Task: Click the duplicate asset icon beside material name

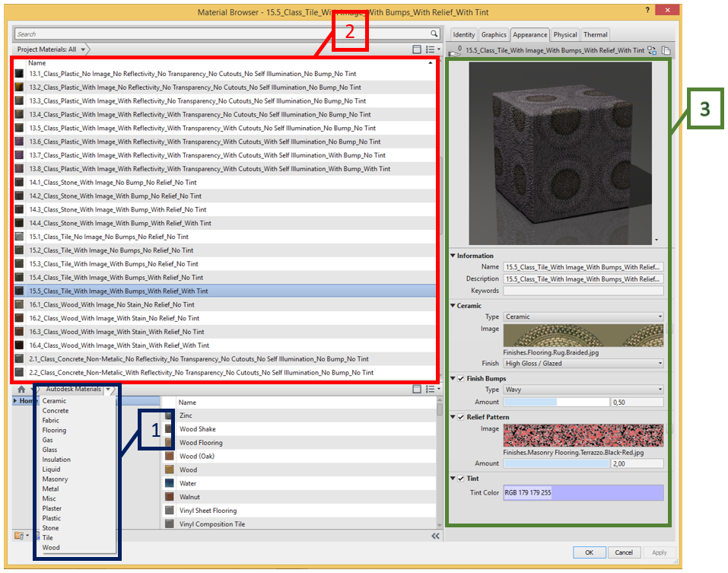Action: pos(666,49)
